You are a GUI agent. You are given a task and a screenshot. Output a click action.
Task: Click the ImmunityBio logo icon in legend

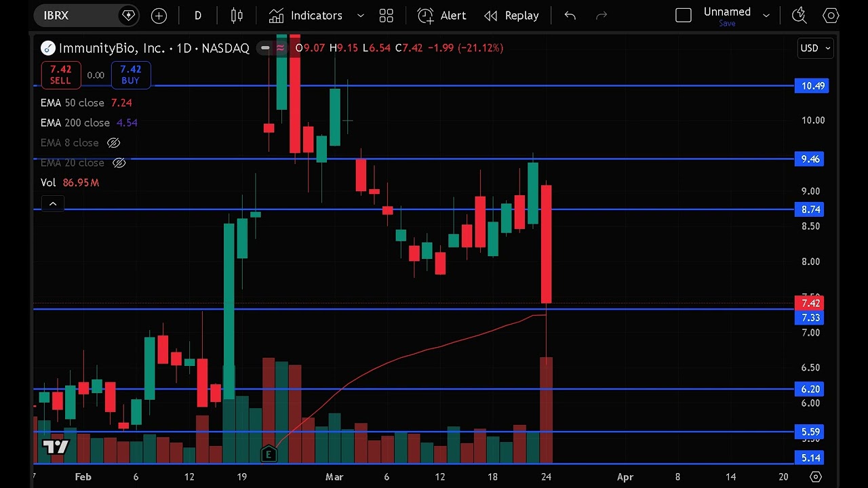47,48
